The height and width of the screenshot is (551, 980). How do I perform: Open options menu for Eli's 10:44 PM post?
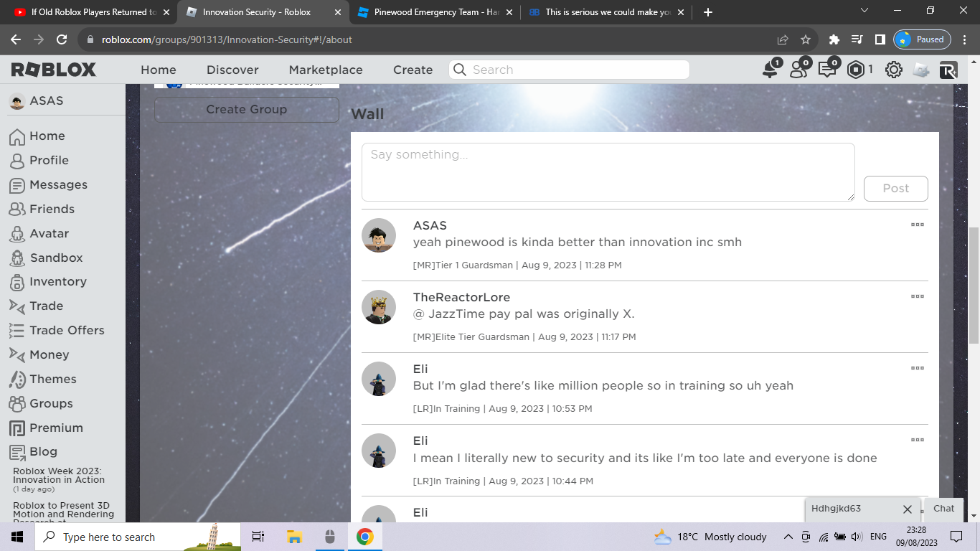click(917, 440)
